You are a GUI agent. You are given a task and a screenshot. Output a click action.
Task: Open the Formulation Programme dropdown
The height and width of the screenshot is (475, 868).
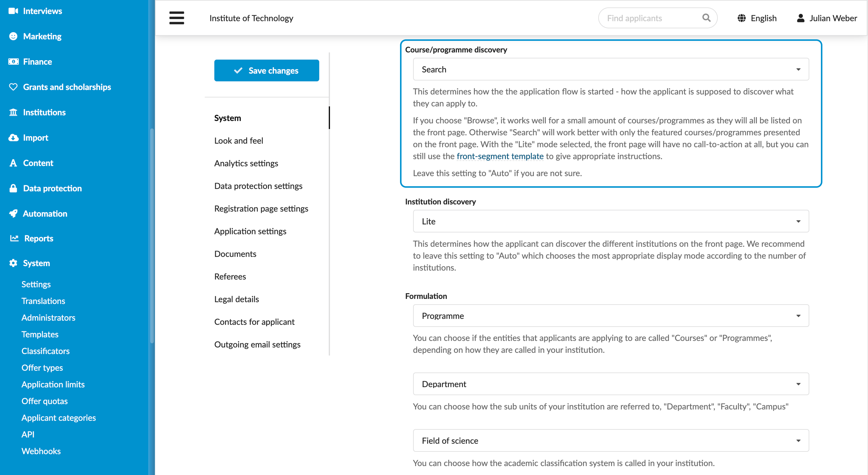610,315
